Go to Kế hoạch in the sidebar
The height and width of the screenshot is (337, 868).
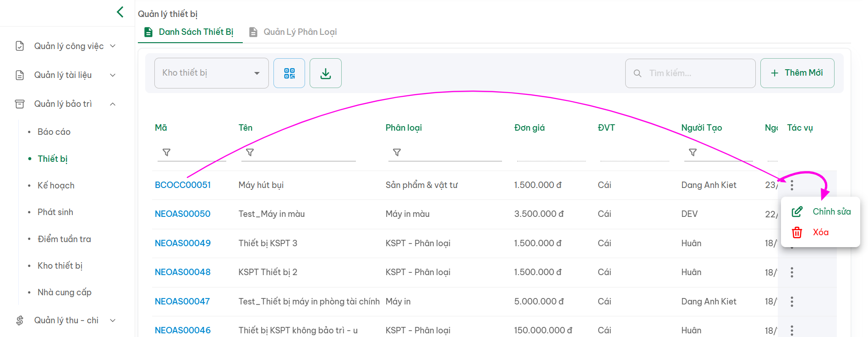click(56, 186)
